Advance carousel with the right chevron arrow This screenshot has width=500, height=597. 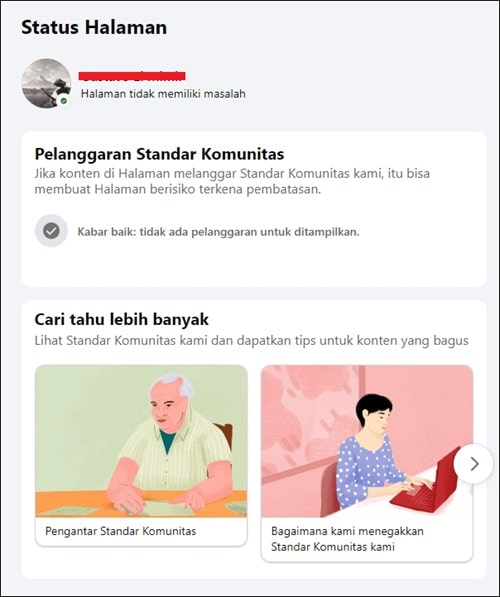(473, 464)
